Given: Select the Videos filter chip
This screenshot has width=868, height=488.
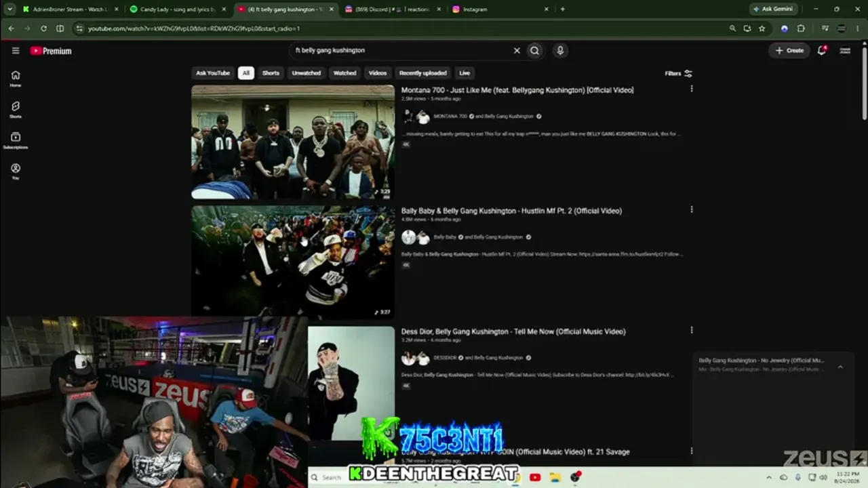Looking at the screenshot, I should [x=378, y=73].
